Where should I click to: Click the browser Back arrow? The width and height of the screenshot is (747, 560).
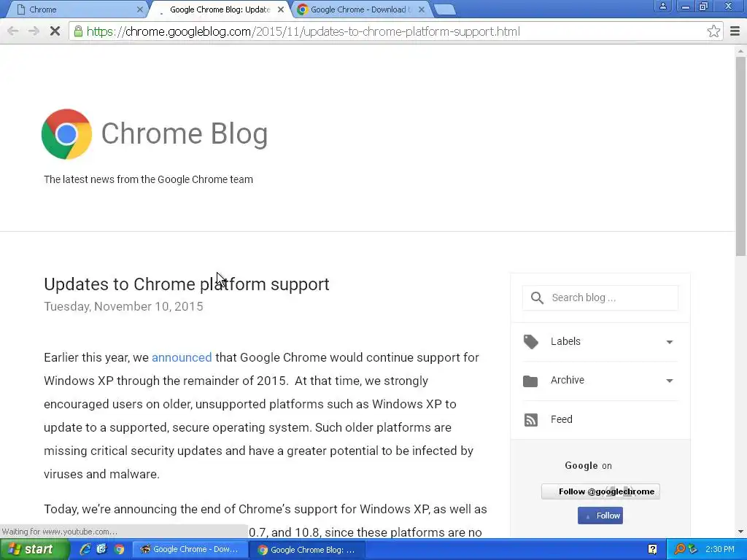pyautogui.click(x=13, y=31)
